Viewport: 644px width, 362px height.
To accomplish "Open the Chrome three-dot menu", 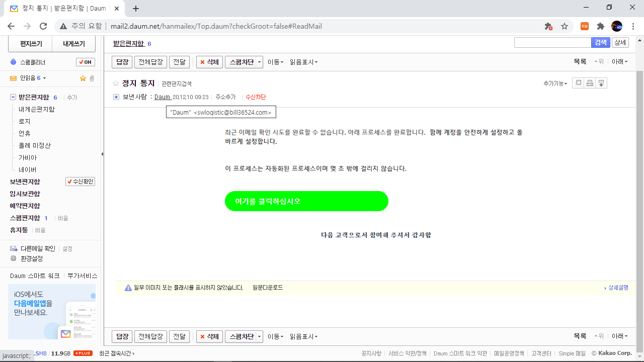I will point(632,26).
